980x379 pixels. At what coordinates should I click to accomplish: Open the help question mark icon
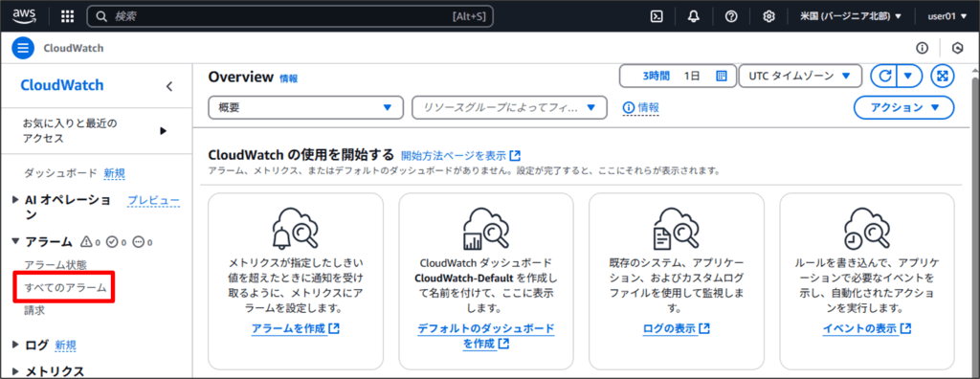point(731,16)
